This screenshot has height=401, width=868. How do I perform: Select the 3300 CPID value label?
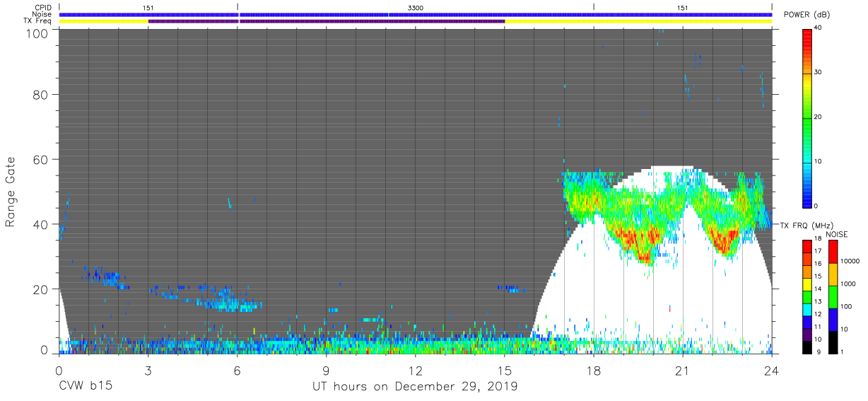tap(416, 7)
